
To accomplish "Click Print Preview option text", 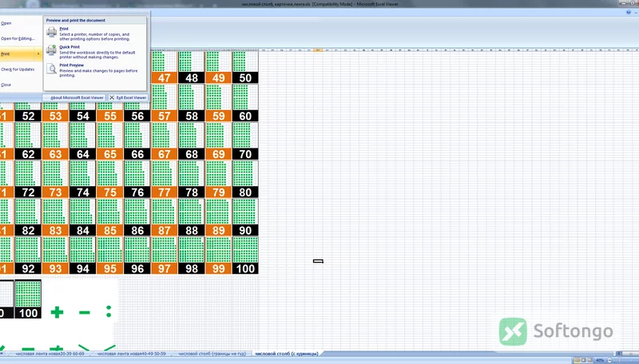I will (72, 65).
